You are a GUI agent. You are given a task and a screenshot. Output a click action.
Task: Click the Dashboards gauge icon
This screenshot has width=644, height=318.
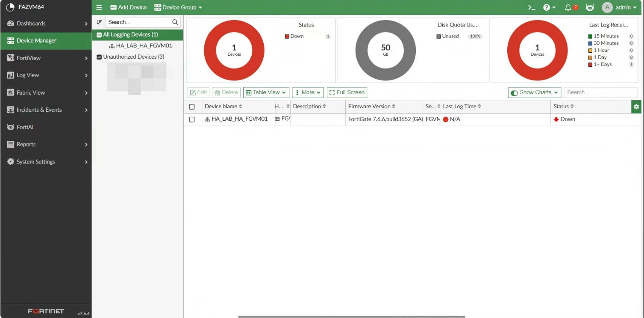[11, 24]
